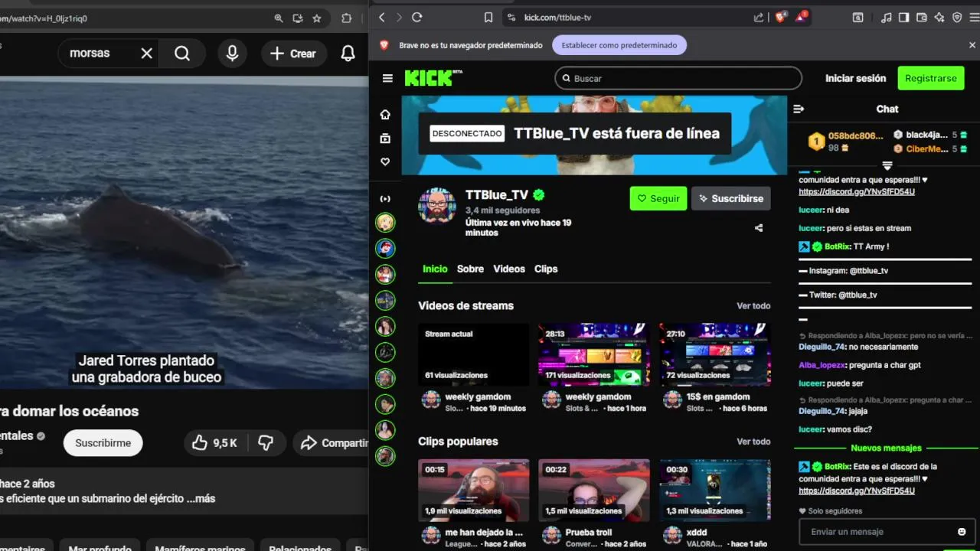Click the Brave bookmark icon
Image resolution: width=980 pixels, height=551 pixels.
(x=488, y=17)
